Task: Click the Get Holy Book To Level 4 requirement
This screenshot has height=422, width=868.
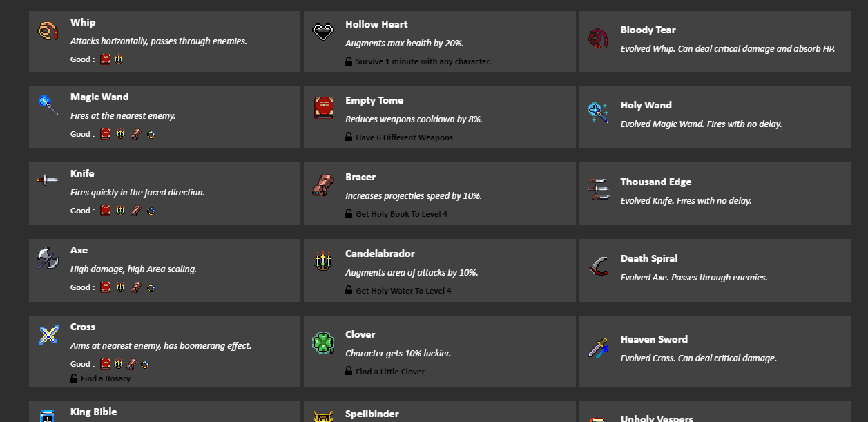Action: click(x=401, y=214)
